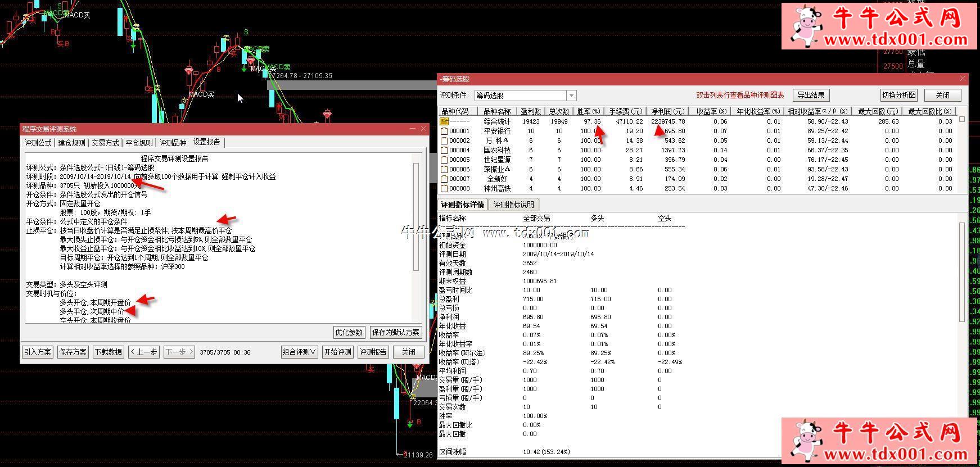Switch to the 评测公式 tab
980x467 pixels.
pyautogui.click(x=38, y=143)
